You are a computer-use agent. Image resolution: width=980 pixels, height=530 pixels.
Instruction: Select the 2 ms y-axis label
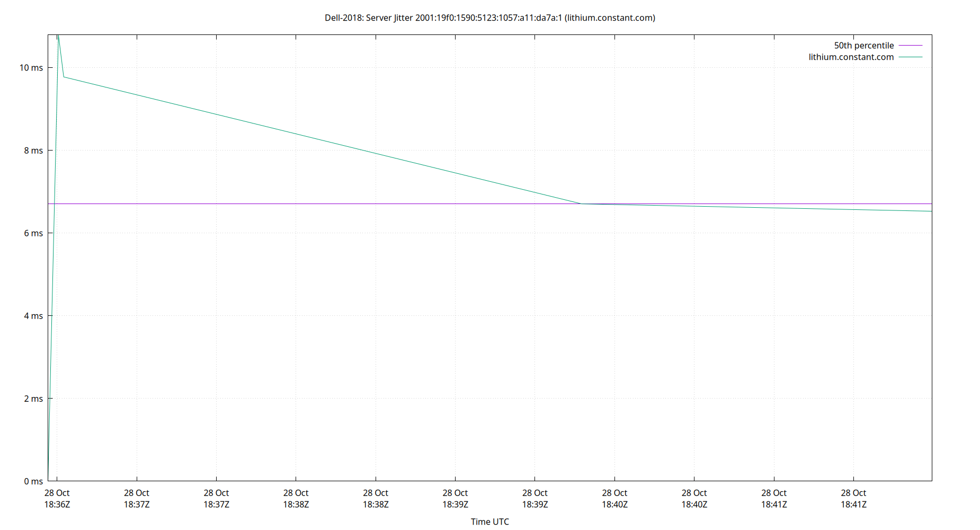(33, 399)
